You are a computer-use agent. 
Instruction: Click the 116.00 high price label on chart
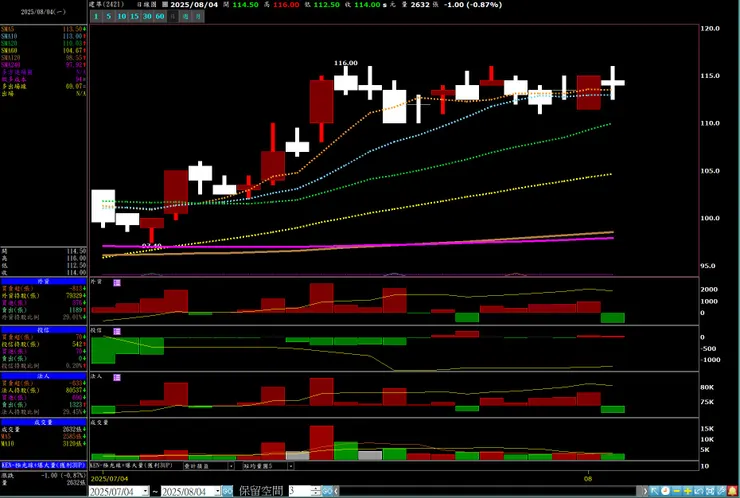point(346,63)
